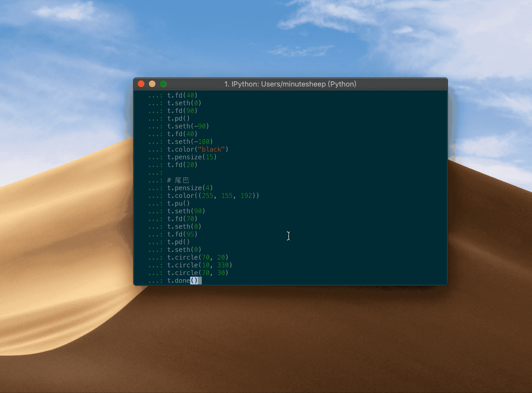Click the Chinese comment line 尾巴
The height and width of the screenshot is (393, 532).
(178, 180)
